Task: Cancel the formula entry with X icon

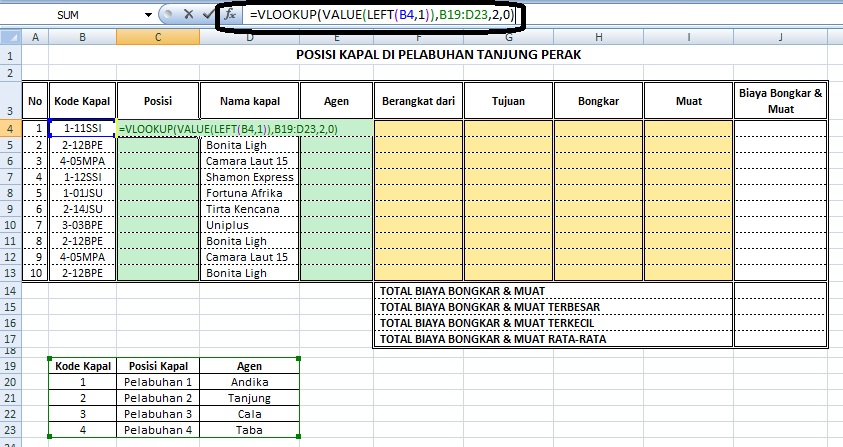Action: point(188,15)
